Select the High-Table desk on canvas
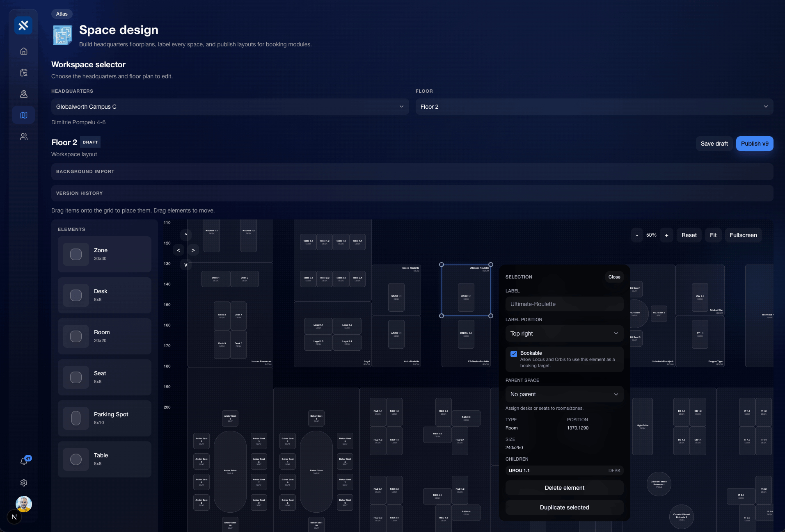 click(x=643, y=427)
